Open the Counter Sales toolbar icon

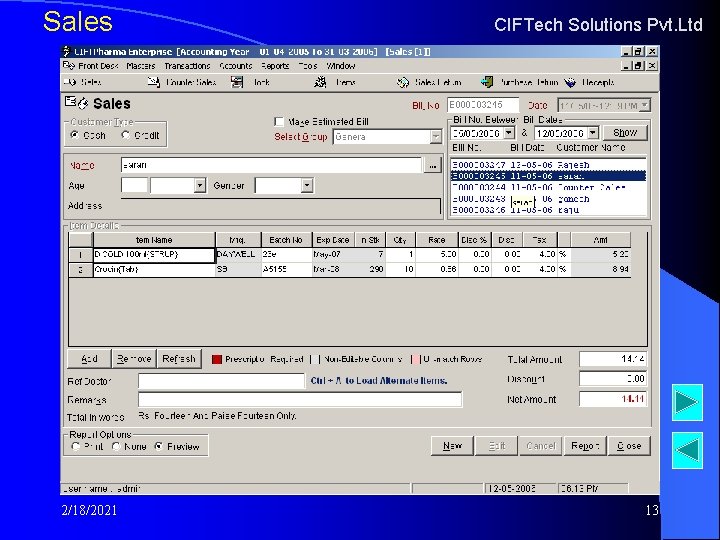[x=154, y=82]
